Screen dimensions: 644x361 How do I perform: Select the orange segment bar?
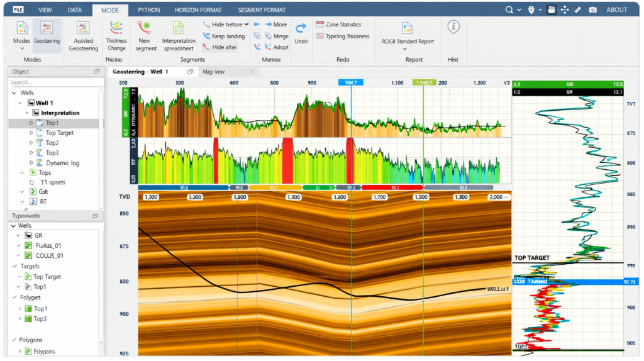click(275, 187)
